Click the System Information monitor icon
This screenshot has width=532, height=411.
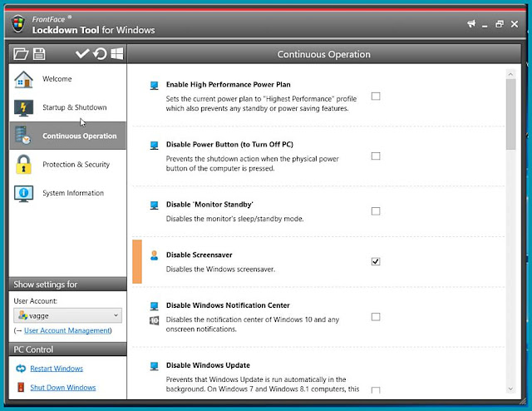pyautogui.click(x=23, y=194)
